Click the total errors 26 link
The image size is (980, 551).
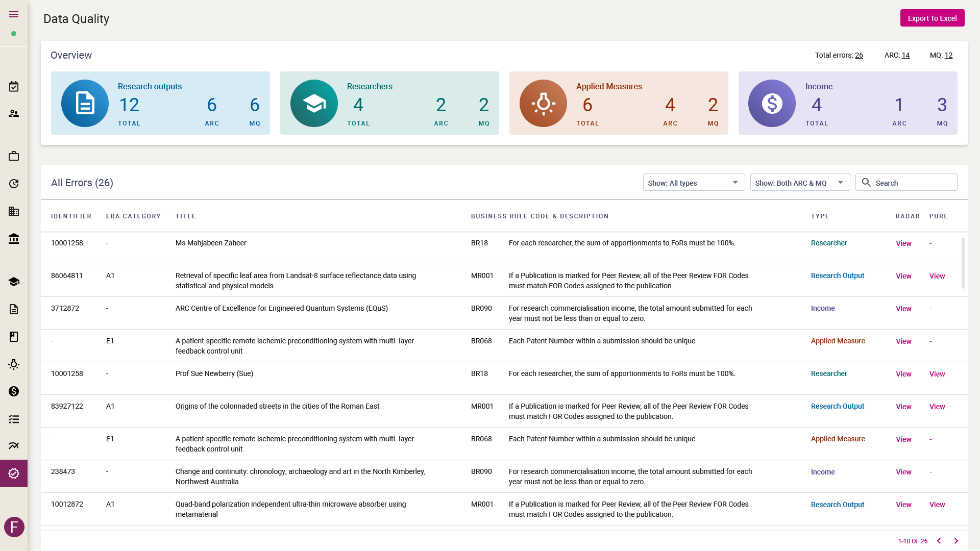[x=859, y=55]
